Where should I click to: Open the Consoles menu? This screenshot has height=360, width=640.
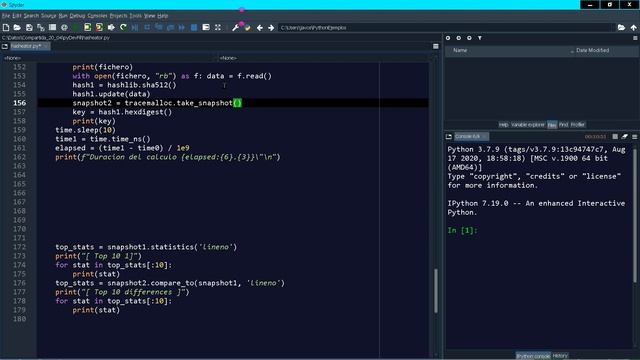(x=97, y=16)
